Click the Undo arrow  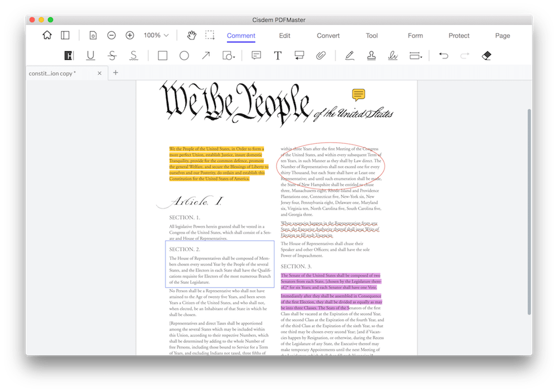pos(444,56)
